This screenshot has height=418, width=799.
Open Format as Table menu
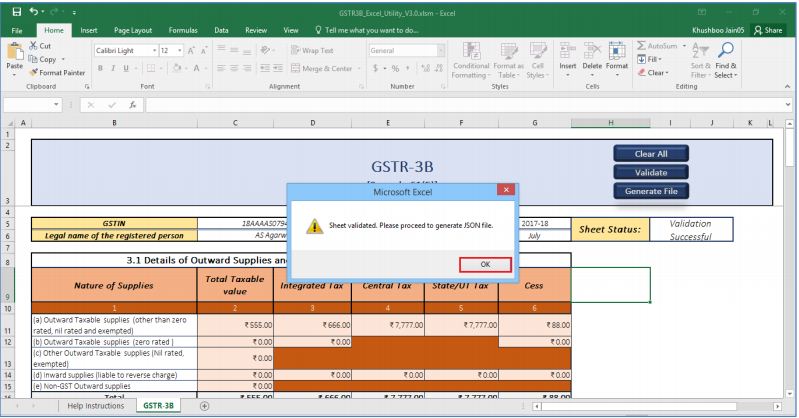click(x=508, y=60)
